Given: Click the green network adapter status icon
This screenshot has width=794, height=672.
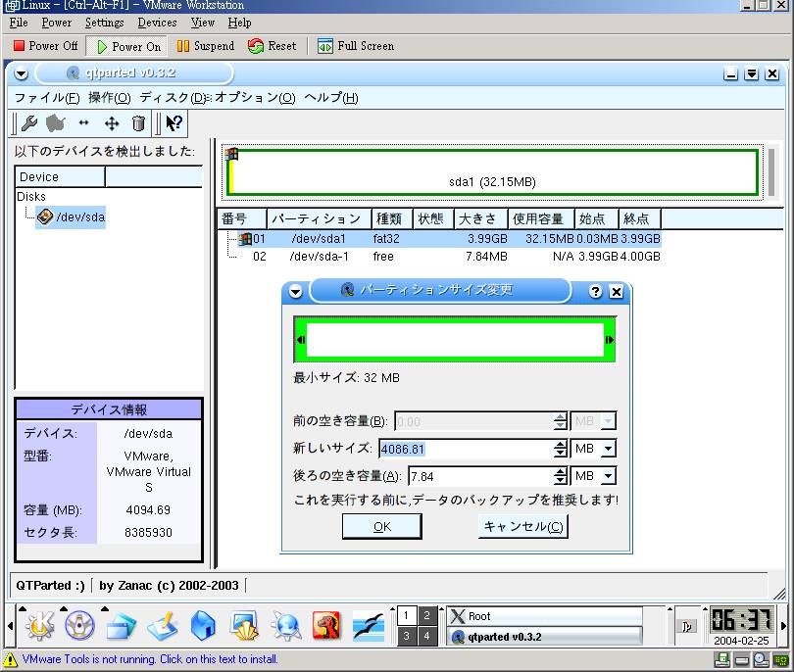Looking at the screenshot, I should (x=780, y=659).
